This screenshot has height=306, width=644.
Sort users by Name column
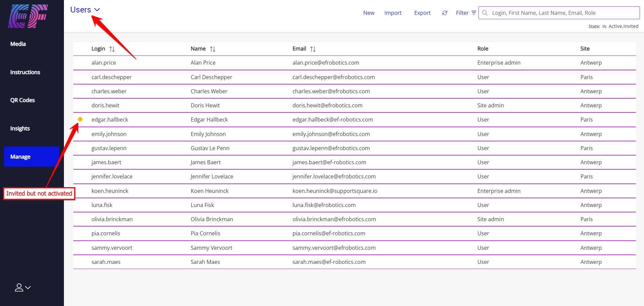tap(212, 49)
